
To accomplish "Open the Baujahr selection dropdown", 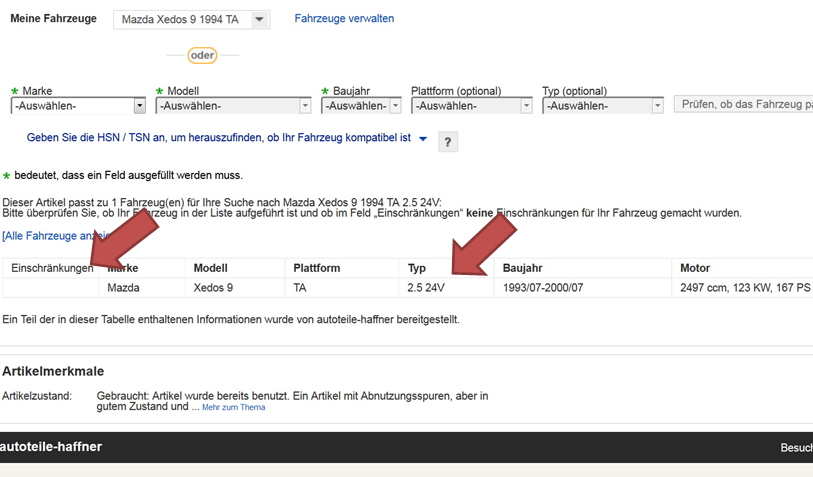I will click(x=361, y=106).
